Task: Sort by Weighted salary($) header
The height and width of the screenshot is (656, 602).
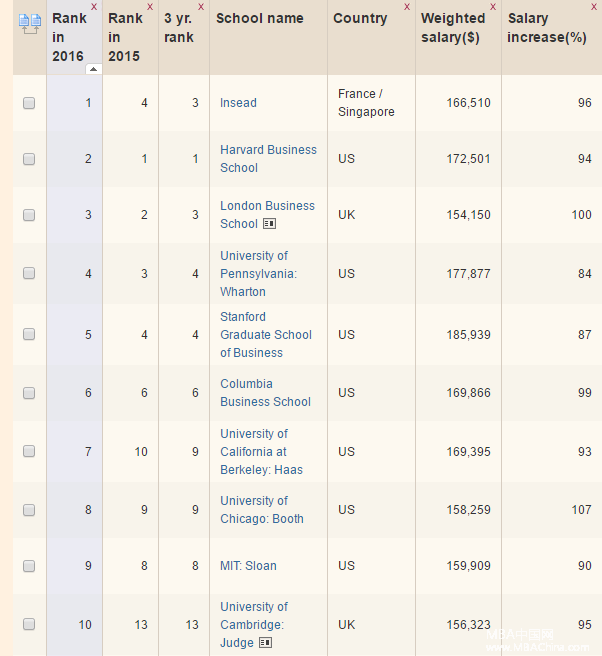Action: tap(453, 28)
